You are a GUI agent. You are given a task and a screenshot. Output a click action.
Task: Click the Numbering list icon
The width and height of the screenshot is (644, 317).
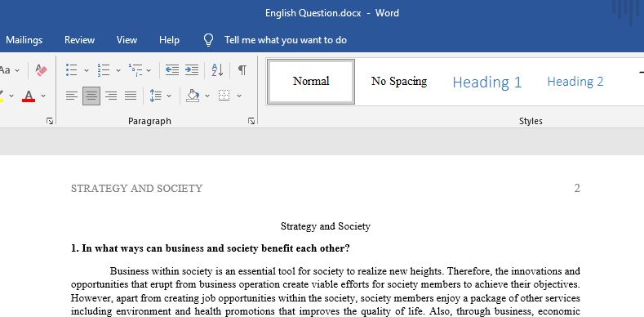(x=104, y=70)
